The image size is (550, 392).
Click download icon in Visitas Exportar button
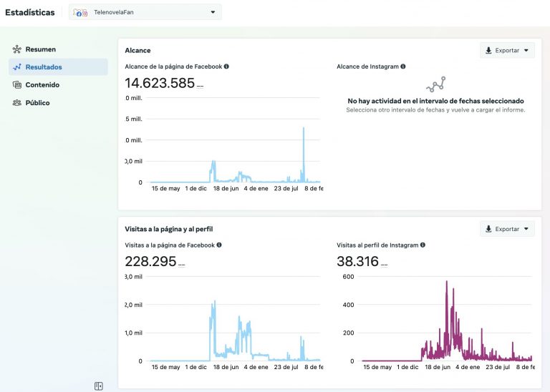[x=488, y=229]
